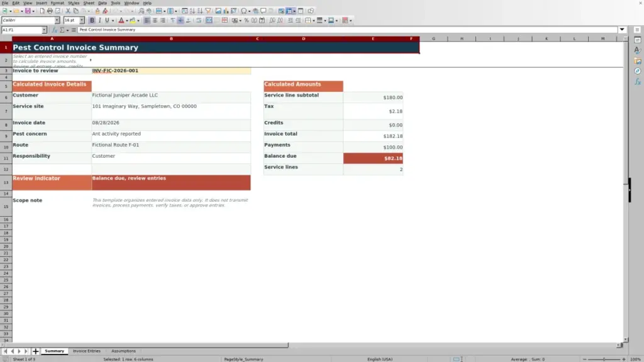The image size is (644, 362).
Task: Expand the formula bar arrow
Action: pos(622,30)
